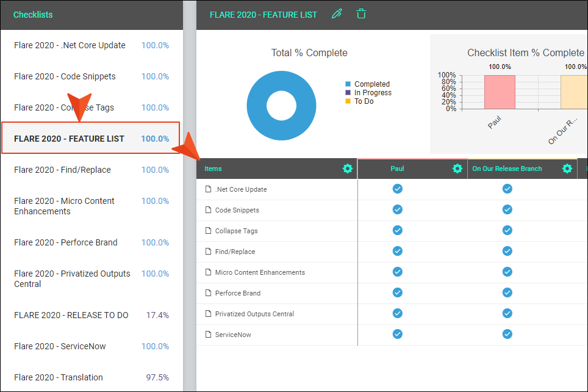The image size is (588, 392).
Task: Click the blue Completed legend swatch
Action: point(348,84)
